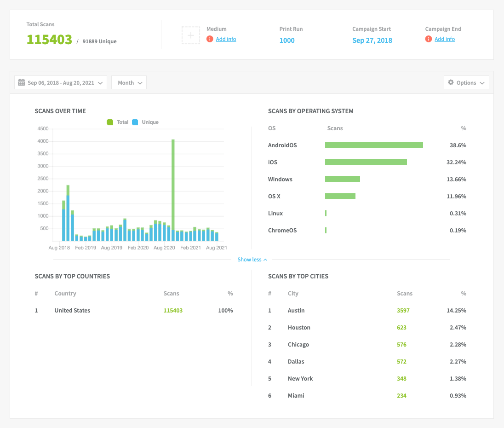Click Austin scans count 3597

pos(403,311)
